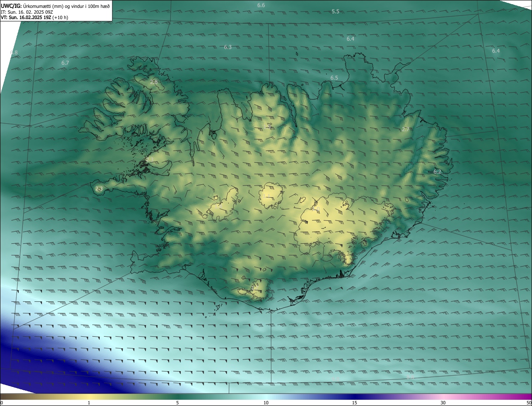Select the valid time line 'VT: Sun. 16.02.2025 19Z (+10 h)'
This screenshot has width=532, height=406.
(x=34, y=17)
